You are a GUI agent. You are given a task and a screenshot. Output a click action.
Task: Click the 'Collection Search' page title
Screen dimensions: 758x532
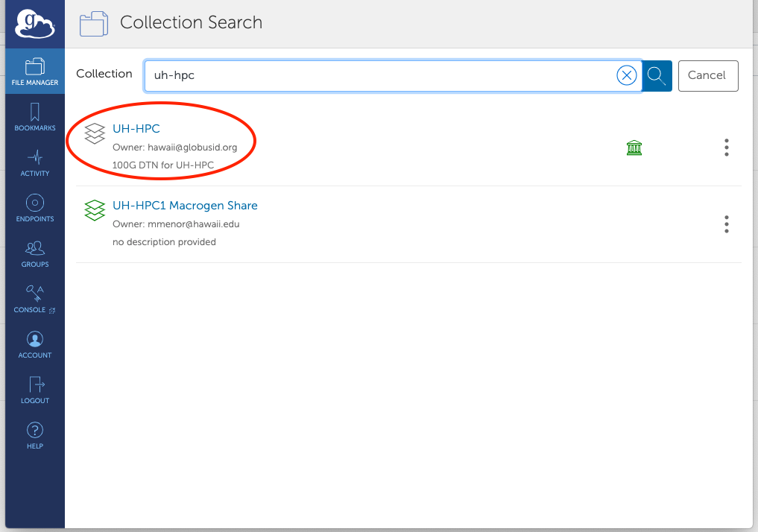(191, 22)
